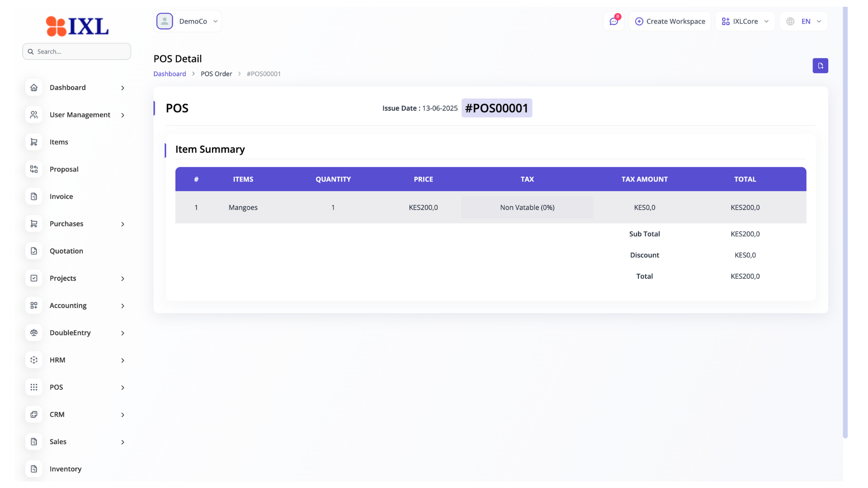868x488 pixels.
Task: Click the QUANTITY column header
Action: tap(333, 179)
